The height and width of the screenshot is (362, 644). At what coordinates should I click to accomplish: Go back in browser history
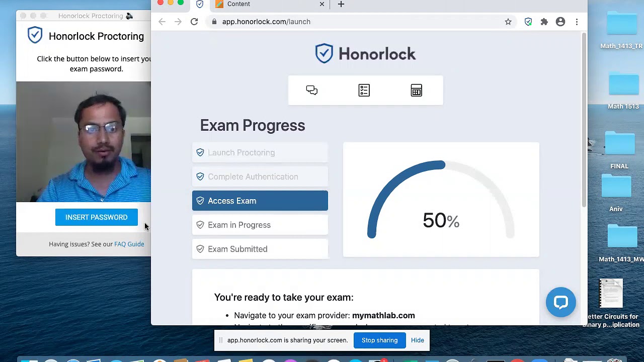tap(162, 22)
